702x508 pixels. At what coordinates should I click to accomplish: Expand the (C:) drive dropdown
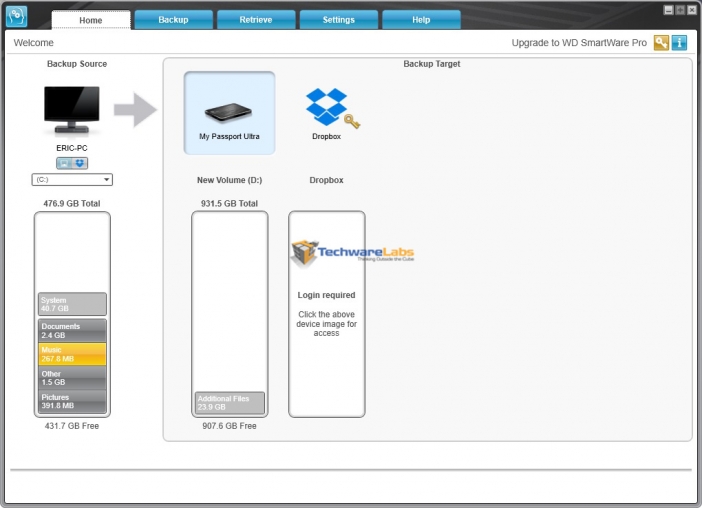click(72, 179)
